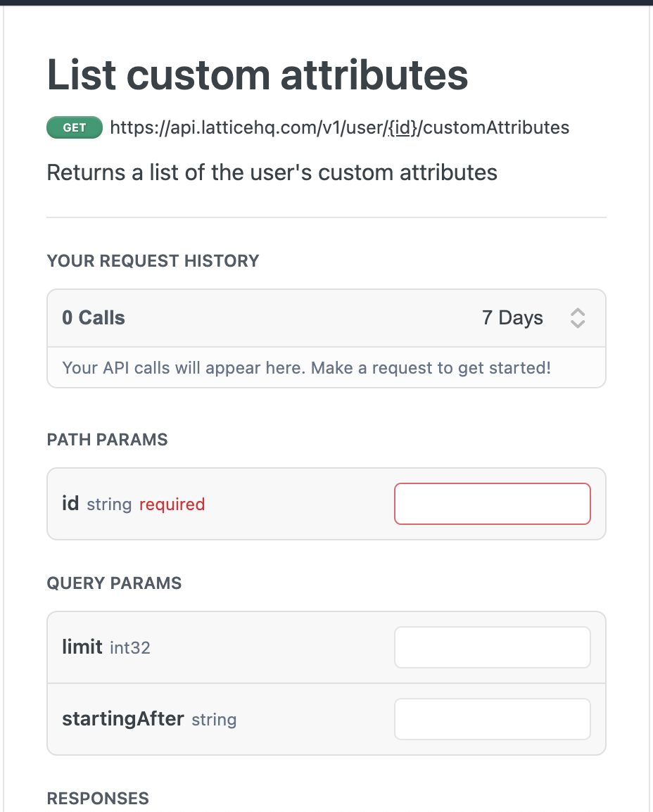
Task: Select the id parameter label
Action: 70,503
